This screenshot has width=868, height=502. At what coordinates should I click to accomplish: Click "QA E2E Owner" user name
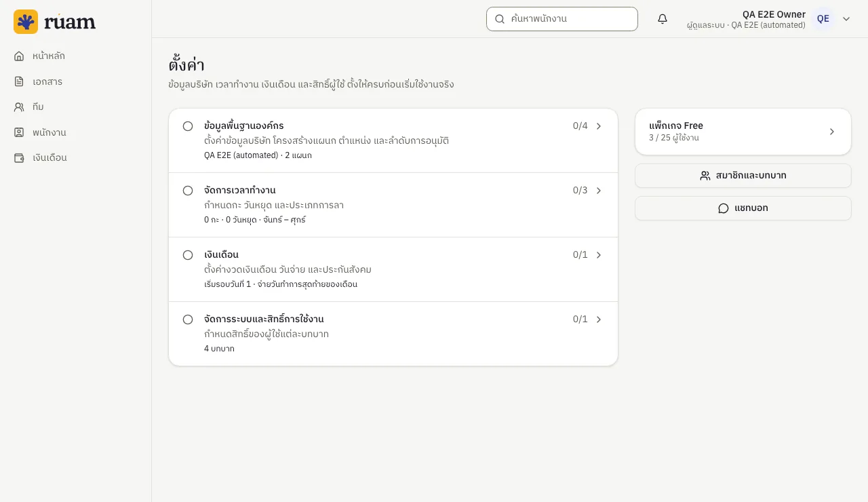774,14
